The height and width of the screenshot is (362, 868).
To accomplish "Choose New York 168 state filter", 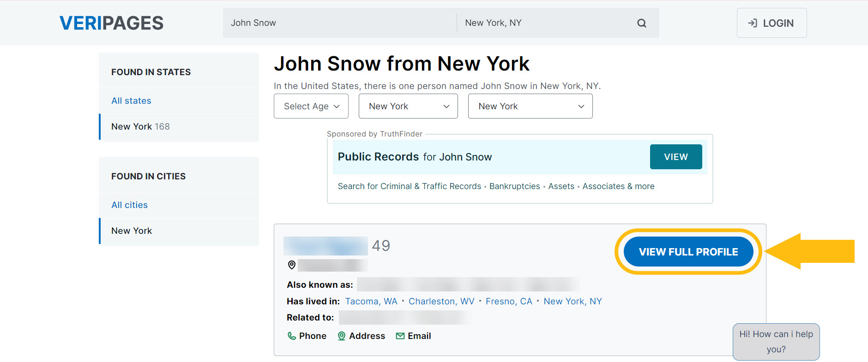I will (x=140, y=127).
